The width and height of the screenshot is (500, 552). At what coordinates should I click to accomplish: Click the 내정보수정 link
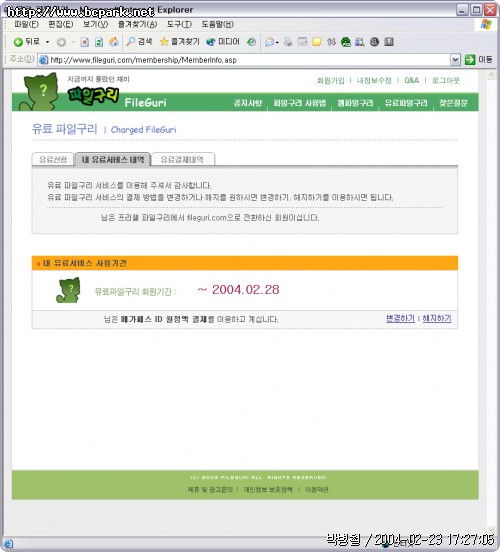point(374,81)
